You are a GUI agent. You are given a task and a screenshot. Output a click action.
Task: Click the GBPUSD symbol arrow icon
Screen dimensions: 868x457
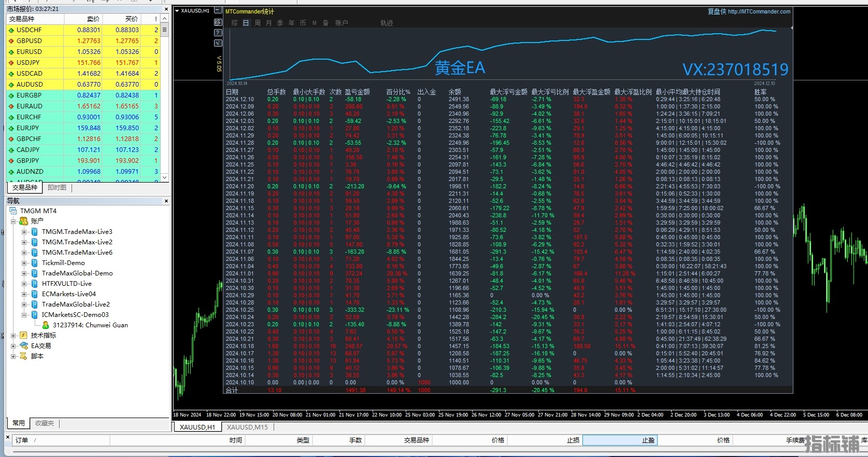(11, 41)
